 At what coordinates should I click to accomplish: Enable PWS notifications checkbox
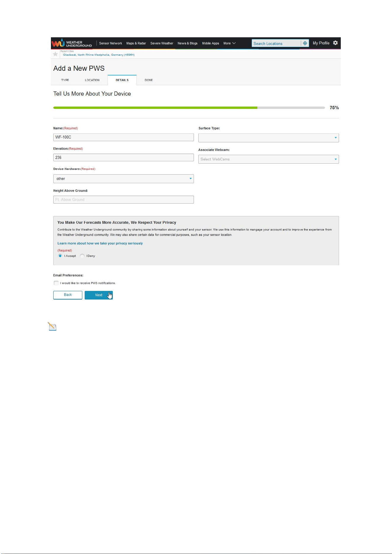56,283
